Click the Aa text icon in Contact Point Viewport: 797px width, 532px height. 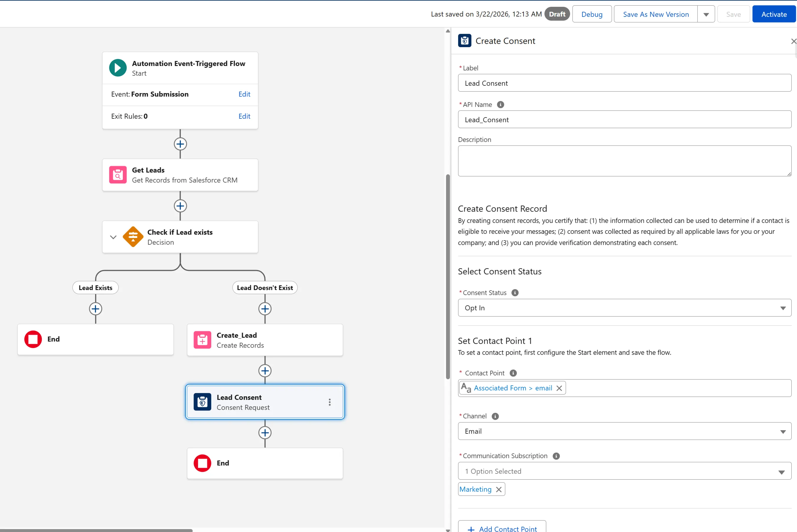(466, 388)
